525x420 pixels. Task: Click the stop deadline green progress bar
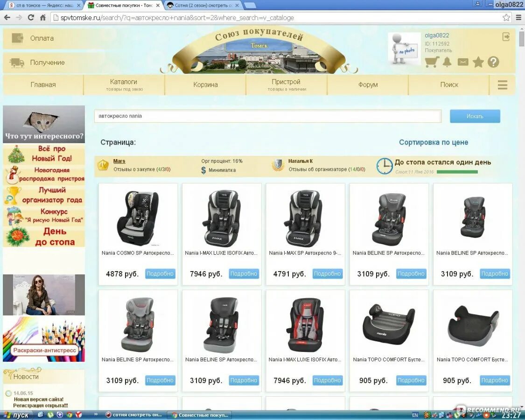click(x=457, y=172)
